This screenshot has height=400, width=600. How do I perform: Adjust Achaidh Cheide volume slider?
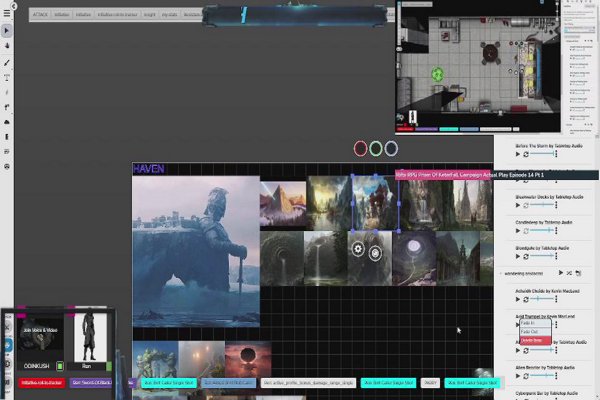click(x=542, y=299)
